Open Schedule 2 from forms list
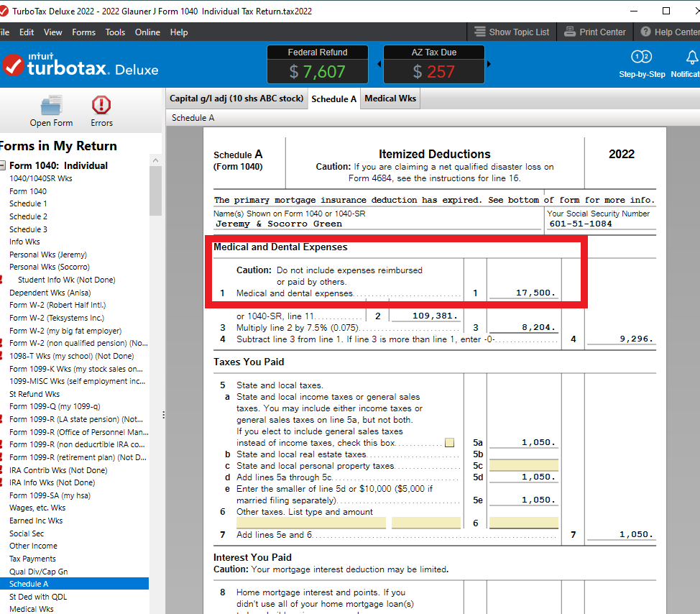Image resolution: width=700 pixels, height=614 pixels. point(28,216)
